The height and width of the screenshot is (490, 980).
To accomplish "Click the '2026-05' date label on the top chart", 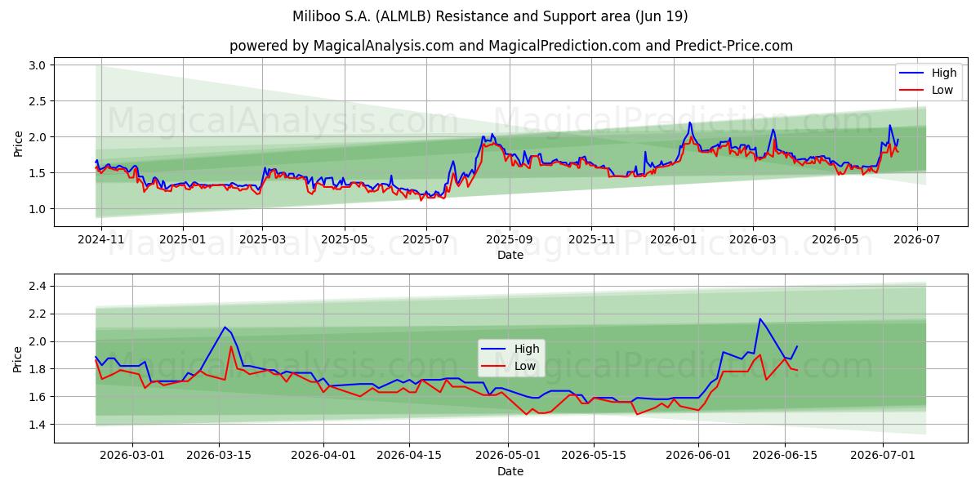I will pyautogui.click(x=834, y=240).
